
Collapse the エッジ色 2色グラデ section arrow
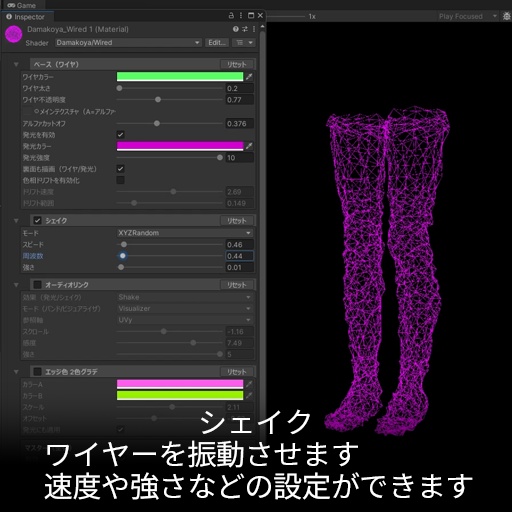pyautogui.click(x=16, y=371)
